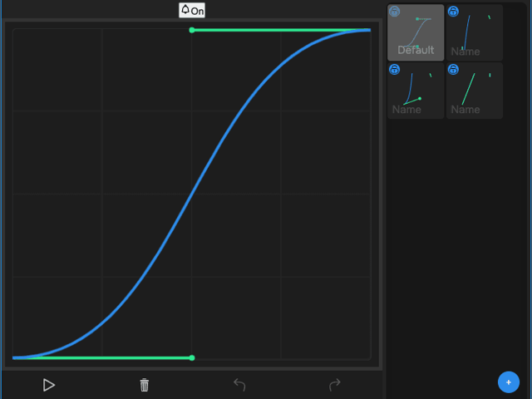Toggle the lock on the top-right preset
The width and height of the screenshot is (532, 399).
point(454,12)
